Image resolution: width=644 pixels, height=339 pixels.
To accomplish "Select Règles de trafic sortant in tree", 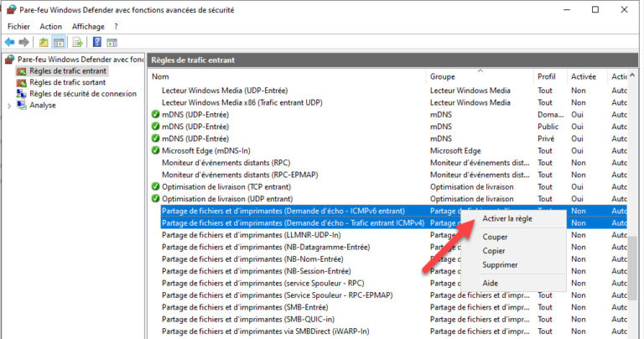I will pos(67,82).
